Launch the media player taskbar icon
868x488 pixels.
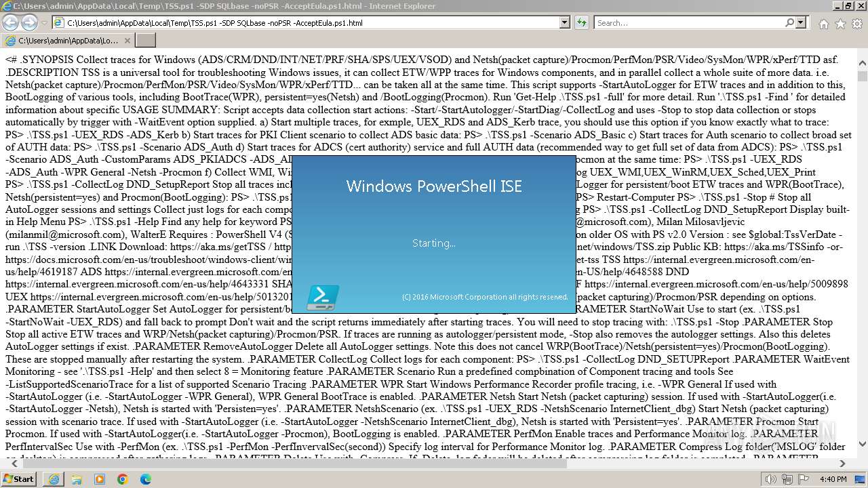tap(100, 479)
